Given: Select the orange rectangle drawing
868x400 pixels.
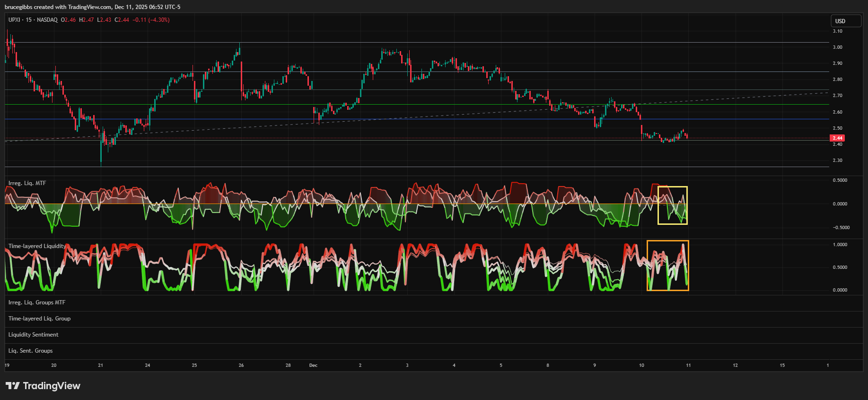Looking at the screenshot, I should pos(667,241).
